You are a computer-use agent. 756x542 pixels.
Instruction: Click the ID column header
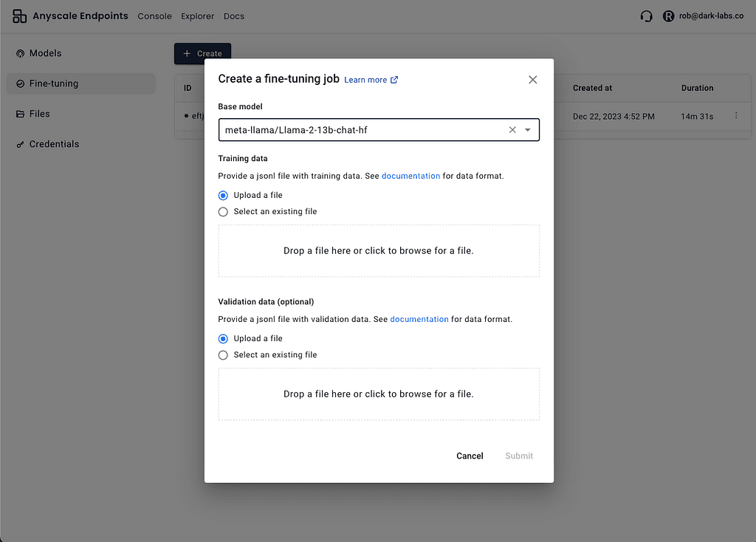(x=188, y=89)
